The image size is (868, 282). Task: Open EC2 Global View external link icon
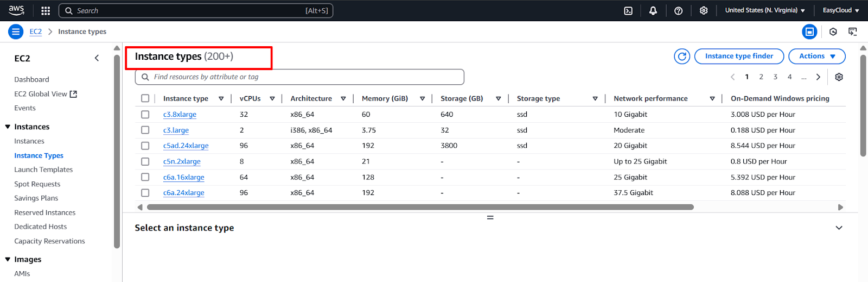pos(74,94)
